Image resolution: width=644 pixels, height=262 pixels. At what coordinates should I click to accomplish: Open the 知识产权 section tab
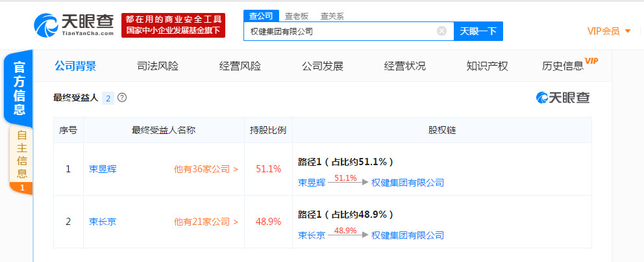pyautogui.click(x=487, y=66)
